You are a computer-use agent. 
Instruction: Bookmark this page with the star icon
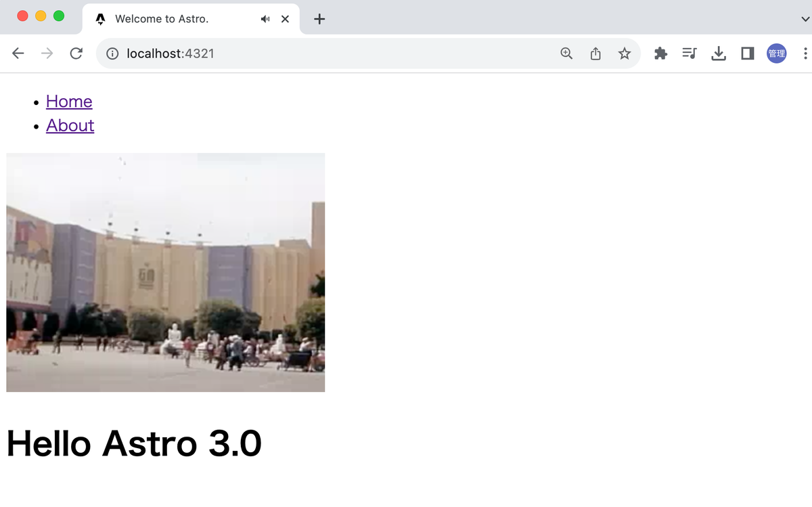(x=625, y=53)
